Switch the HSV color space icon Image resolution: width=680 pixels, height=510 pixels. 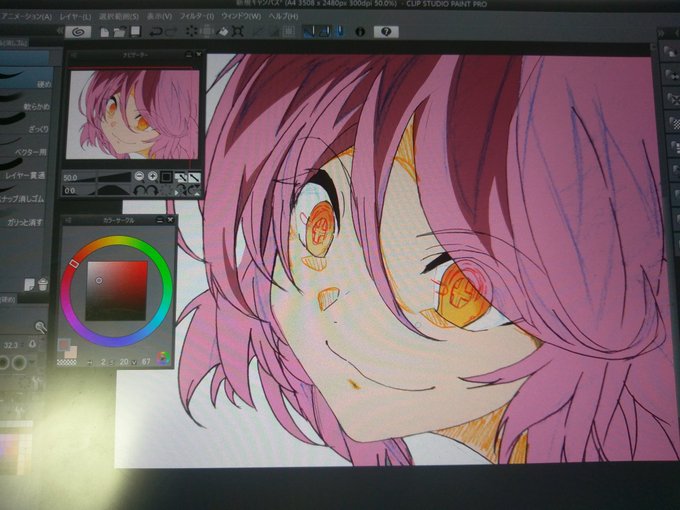[163, 358]
